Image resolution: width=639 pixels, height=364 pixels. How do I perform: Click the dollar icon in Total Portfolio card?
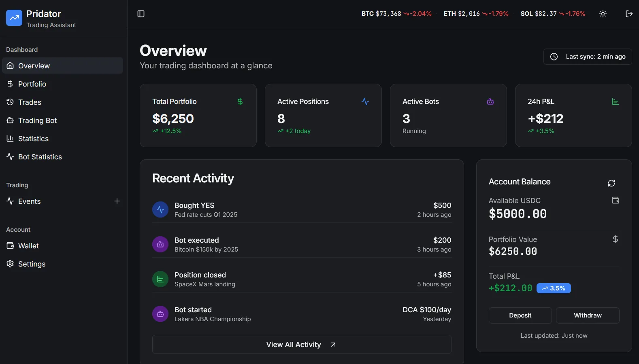[x=240, y=102]
